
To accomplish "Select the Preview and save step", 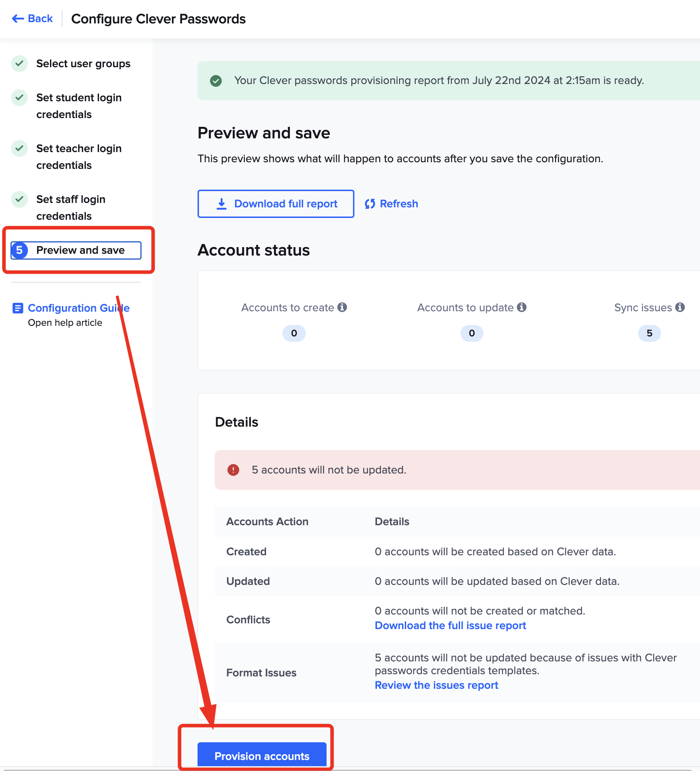I will [80, 250].
